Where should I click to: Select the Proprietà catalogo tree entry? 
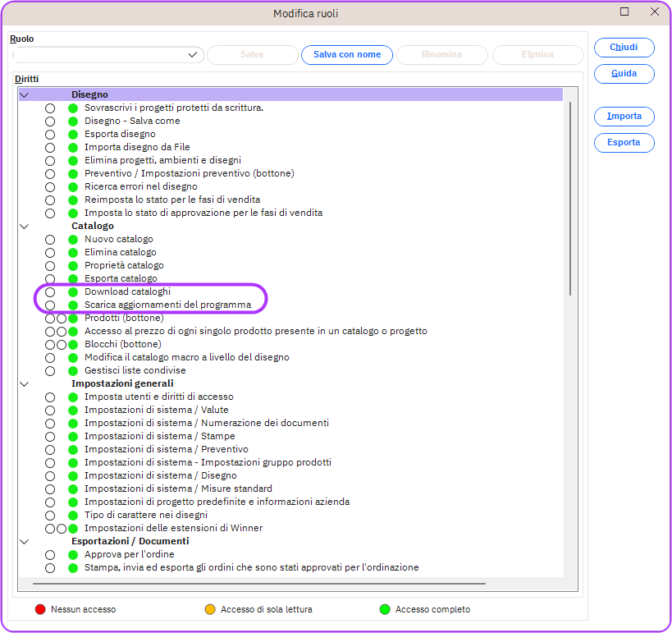coord(124,265)
